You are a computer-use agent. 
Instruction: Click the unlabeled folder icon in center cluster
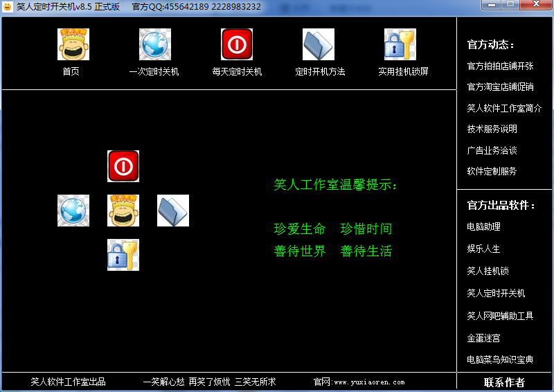tap(173, 211)
